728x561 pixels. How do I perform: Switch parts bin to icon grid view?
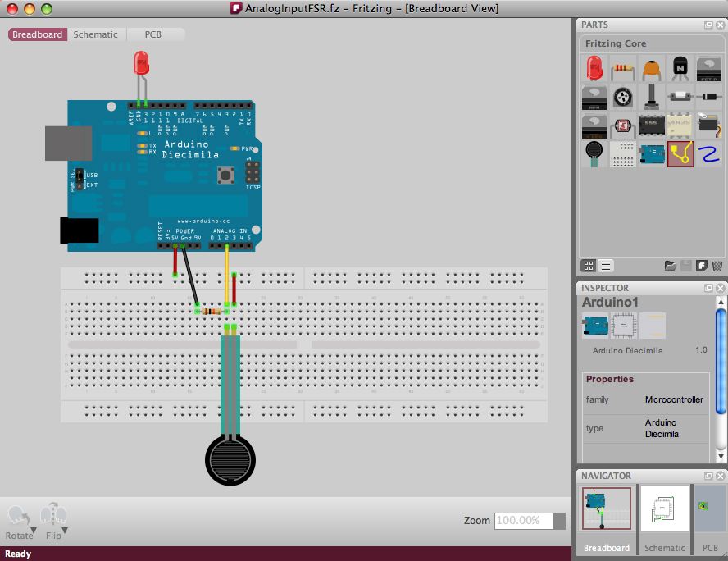tap(589, 266)
